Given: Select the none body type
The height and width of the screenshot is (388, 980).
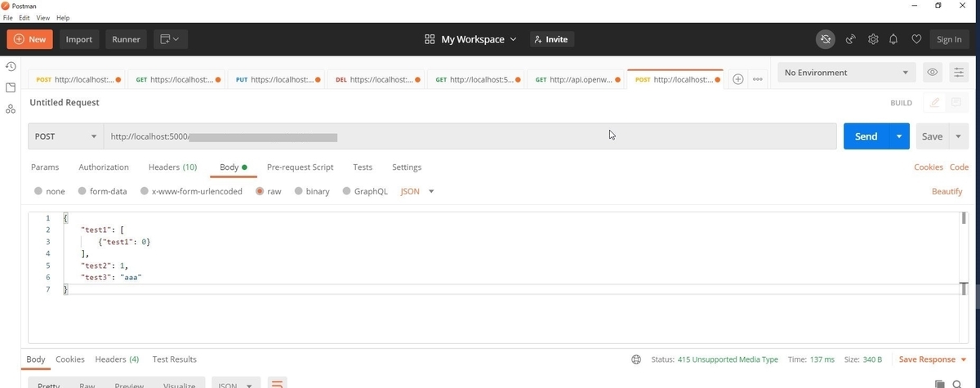Looking at the screenshot, I should coord(50,191).
